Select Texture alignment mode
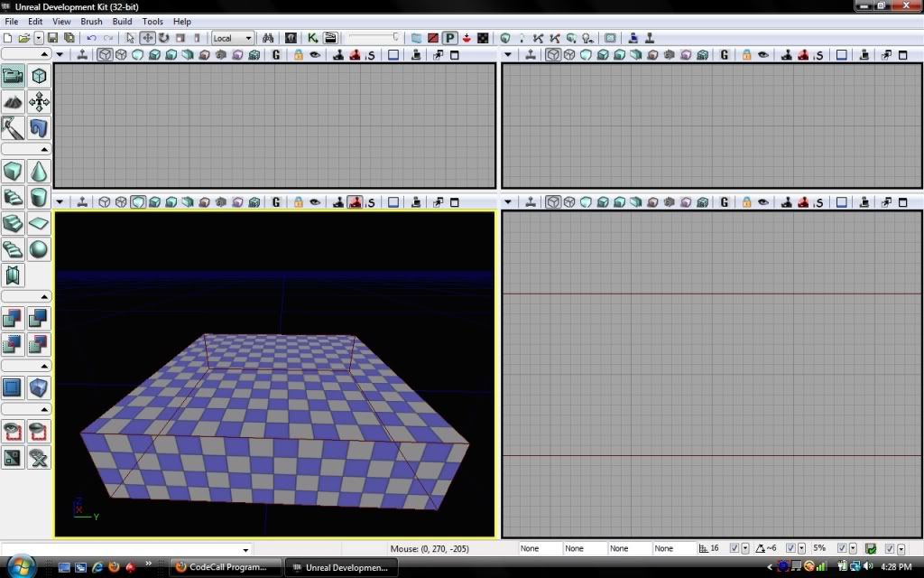 pyautogui.click(x=39, y=102)
